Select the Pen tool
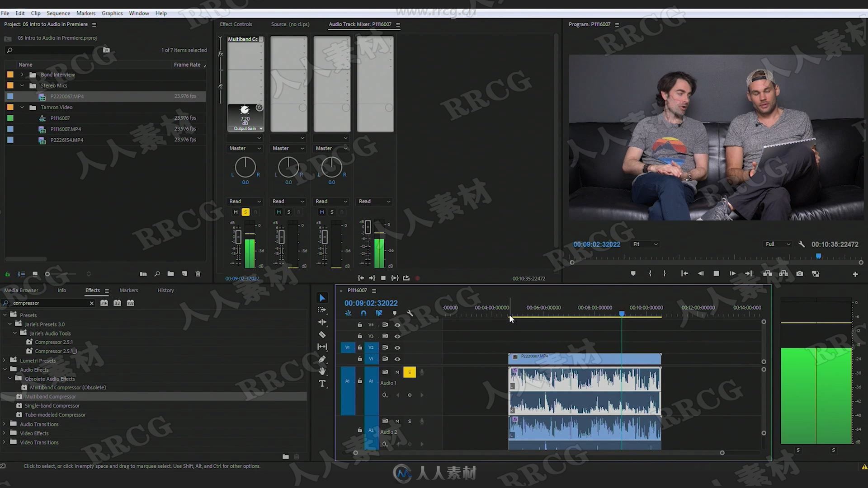This screenshot has width=868, height=488. coord(322,359)
